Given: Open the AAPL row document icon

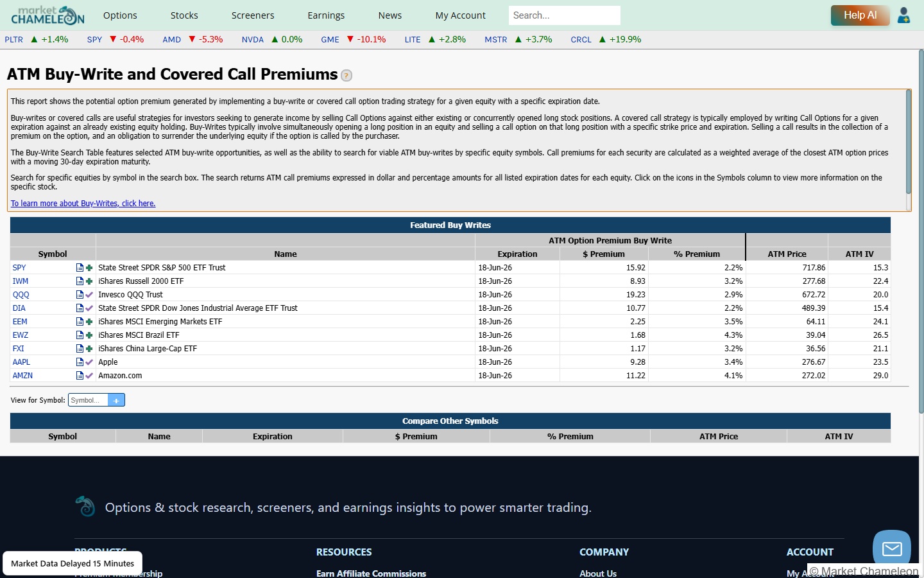Looking at the screenshot, I should [80, 362].
